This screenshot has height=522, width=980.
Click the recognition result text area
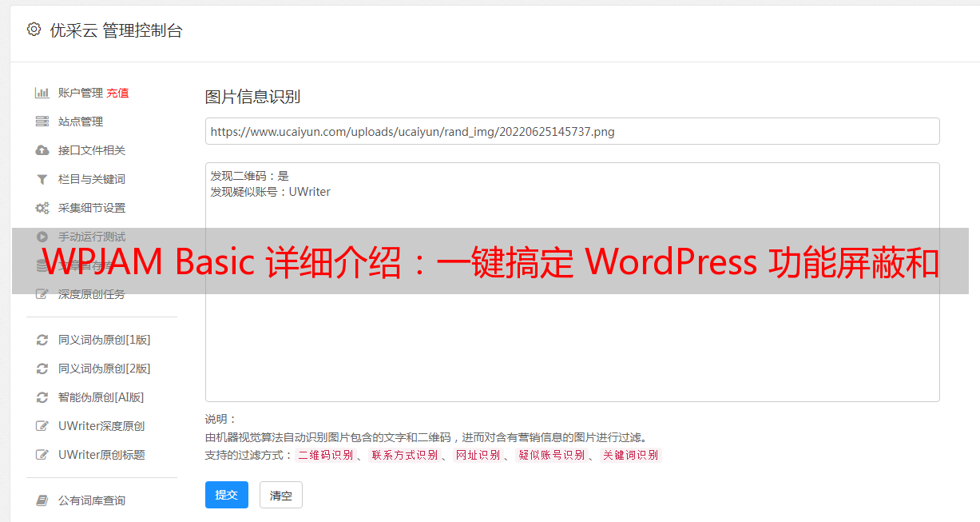(x=572, y=282)
